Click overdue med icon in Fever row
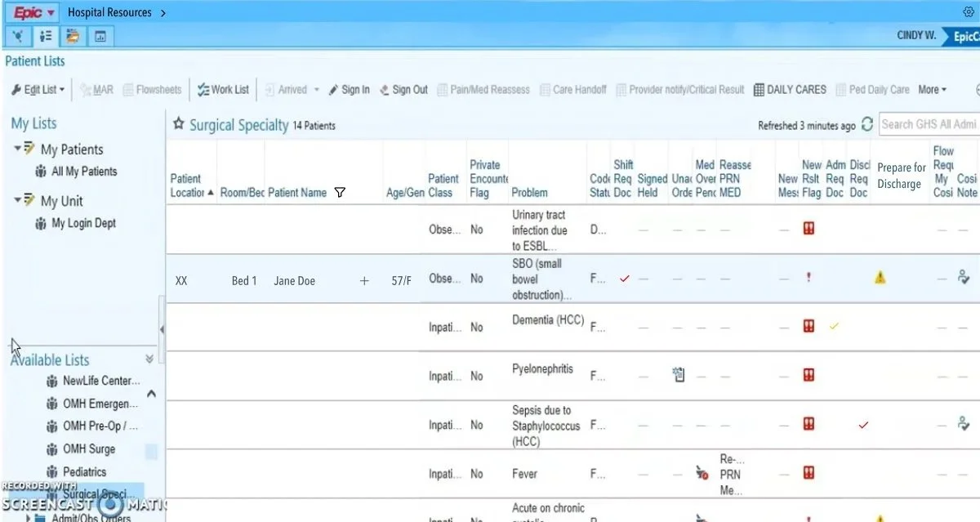Viewport: 980px width, 522px height. (x=702, y=473)
